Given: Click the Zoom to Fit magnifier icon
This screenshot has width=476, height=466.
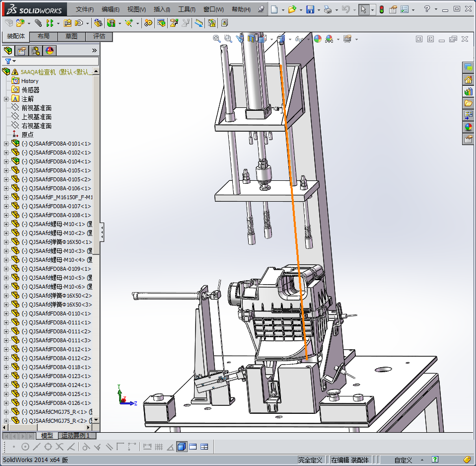Looking at the screenshot, I should click(217, 39).
